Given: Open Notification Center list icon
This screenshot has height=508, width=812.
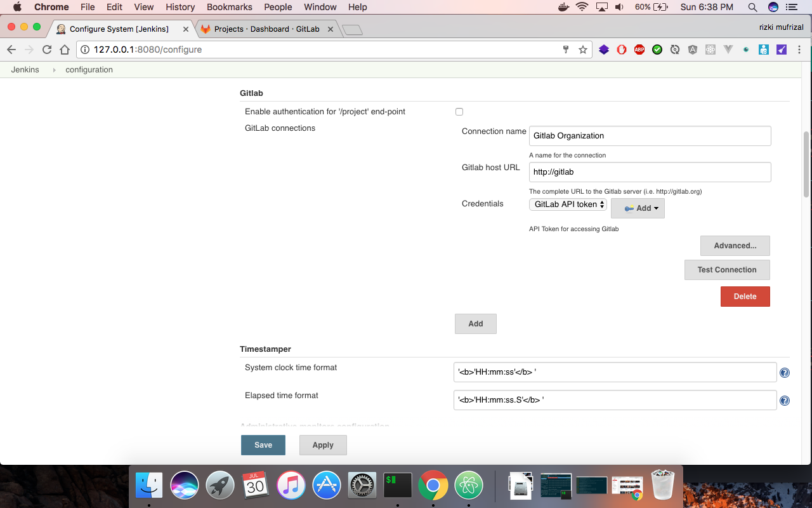Looking at the screenshot, I should click(x=791, y=7).
